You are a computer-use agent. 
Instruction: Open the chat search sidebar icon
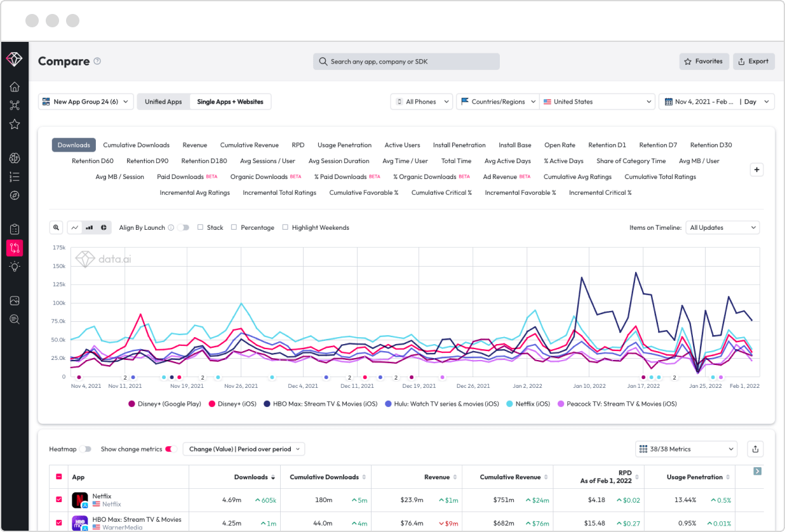(15, 319)
